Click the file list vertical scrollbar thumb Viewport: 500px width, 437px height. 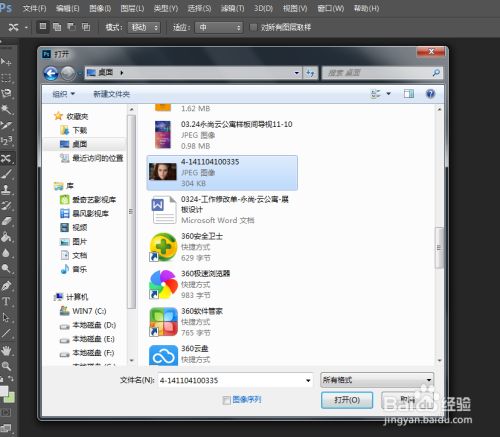click(439, 248)
